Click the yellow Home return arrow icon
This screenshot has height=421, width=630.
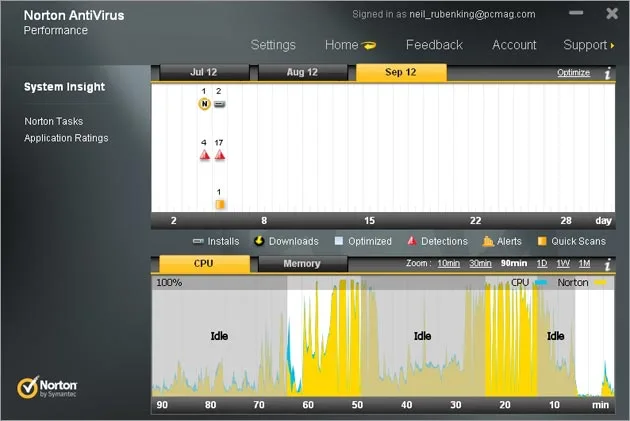click(x=369, y=45)
